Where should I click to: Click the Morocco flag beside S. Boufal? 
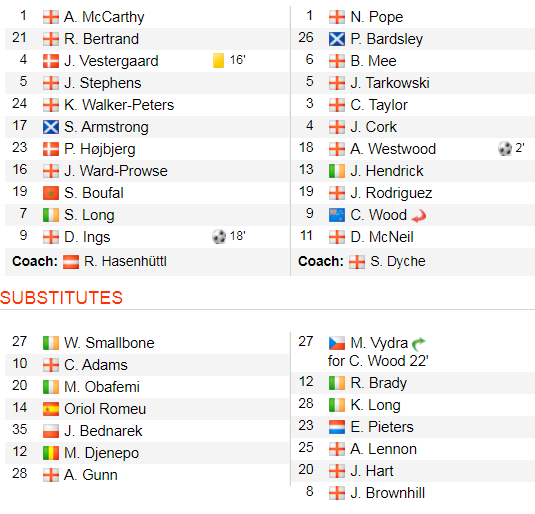point(51,193)
